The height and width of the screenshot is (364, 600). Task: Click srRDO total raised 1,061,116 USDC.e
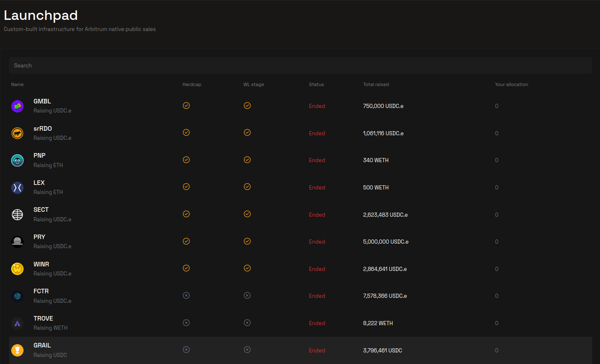click(383, 133)
